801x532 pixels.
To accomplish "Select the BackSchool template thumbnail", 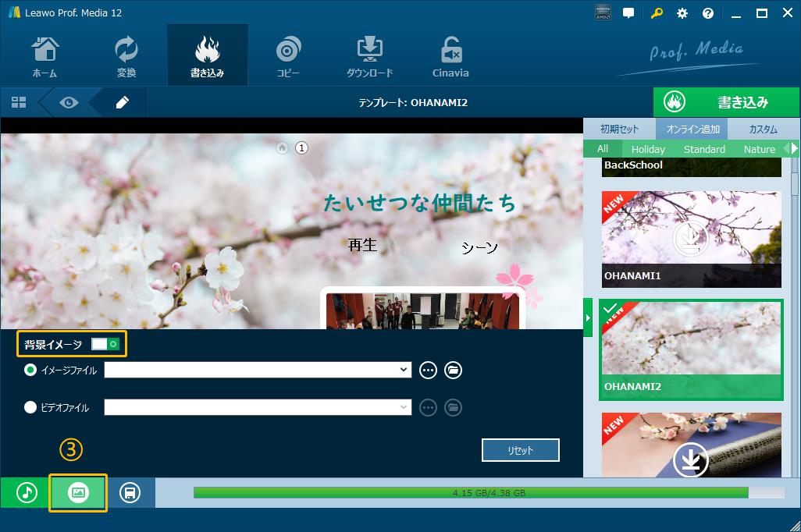I will click(x=691, y=167).
